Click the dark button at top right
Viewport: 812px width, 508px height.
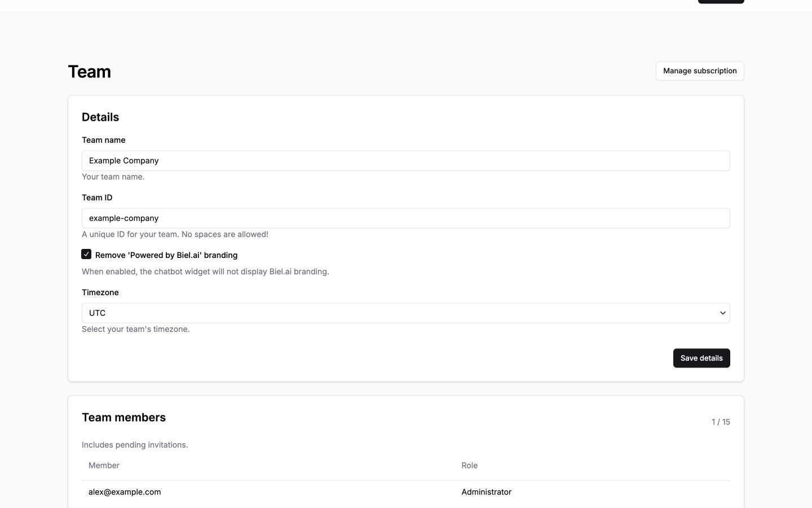point(721,2)
